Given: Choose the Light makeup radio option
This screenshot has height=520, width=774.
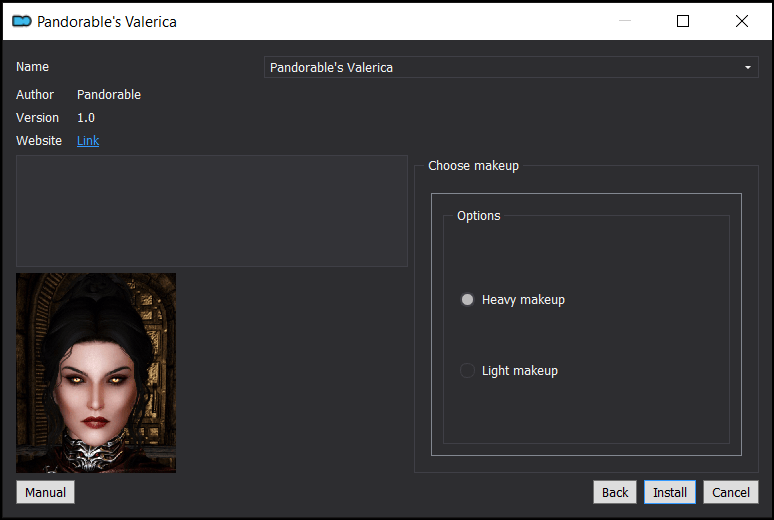Looking at the screenshot, I should (x=467, y=370).
